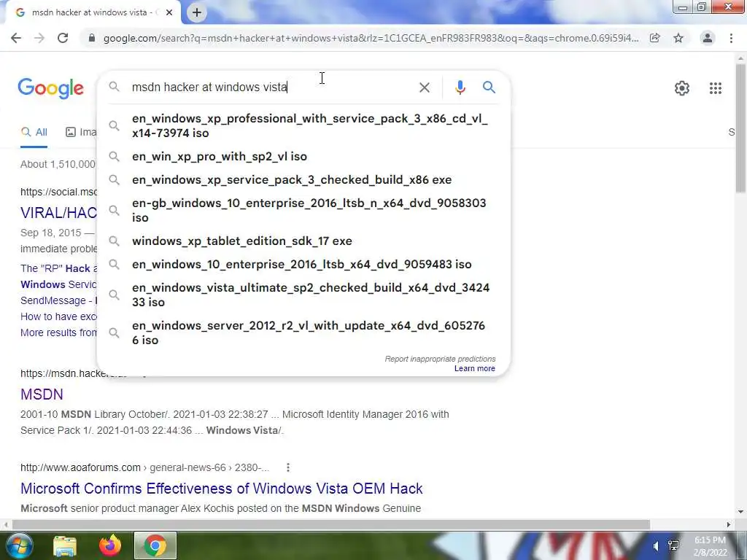Click More results from link

58,332
